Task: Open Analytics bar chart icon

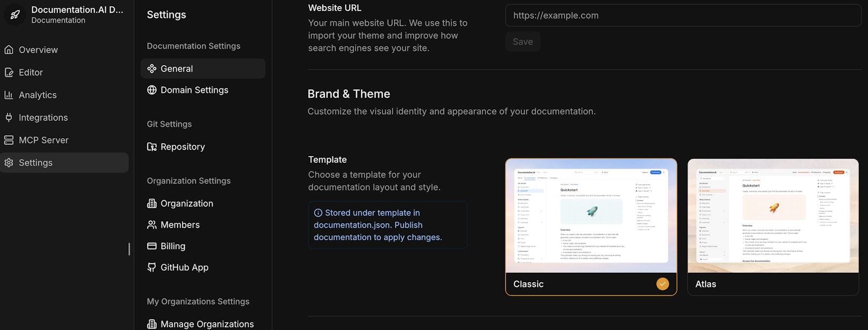Action: pyautogui.click(x=9, y=95)
